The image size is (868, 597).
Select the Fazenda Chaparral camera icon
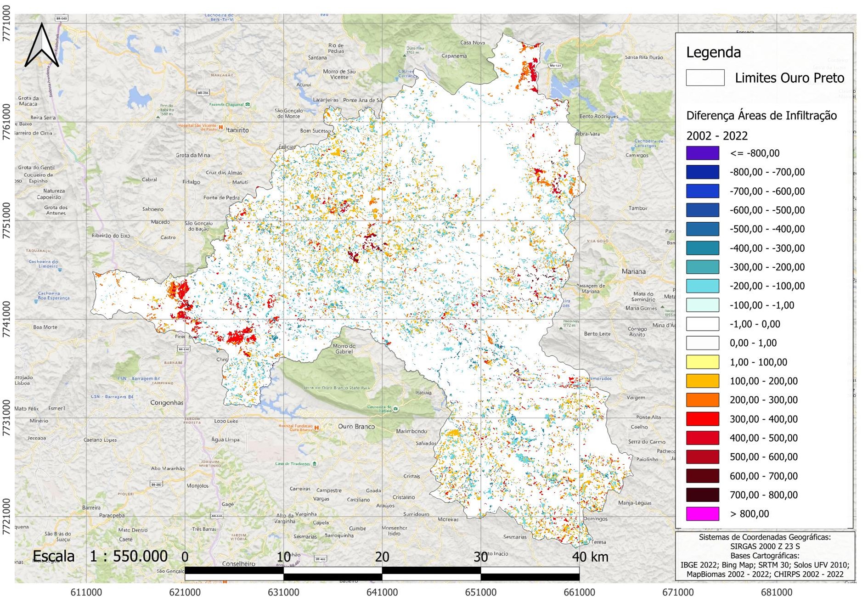click(x=248, y=105)
